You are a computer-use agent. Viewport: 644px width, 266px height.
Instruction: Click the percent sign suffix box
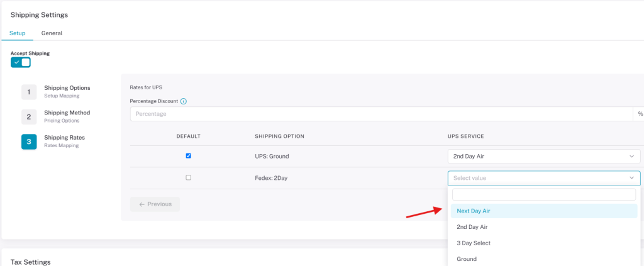(640, 114)
